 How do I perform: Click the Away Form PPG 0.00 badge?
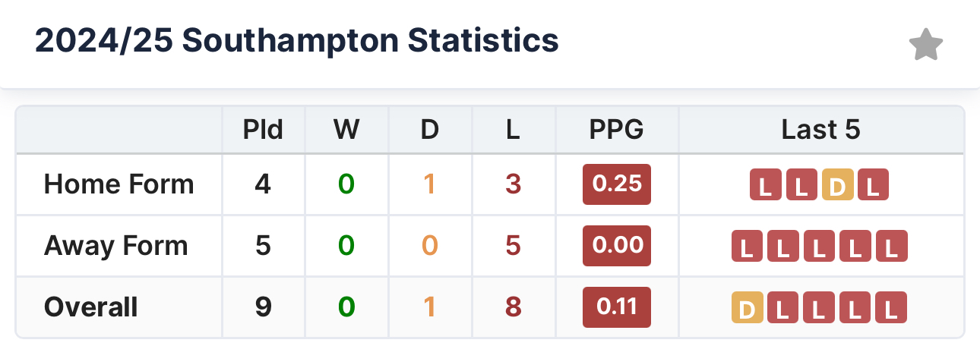(617, 246)
